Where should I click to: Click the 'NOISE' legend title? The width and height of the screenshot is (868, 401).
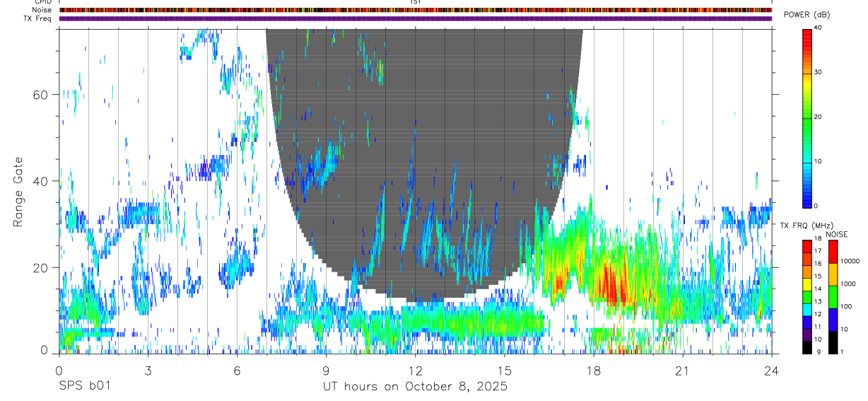click(836, 234)
